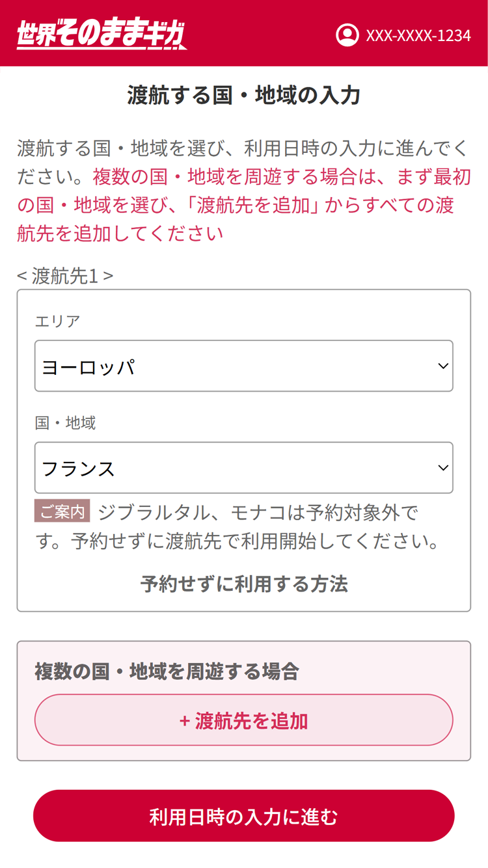Click the chevron on the 国・地域 select
488x868 pixels.
point(444,468)
